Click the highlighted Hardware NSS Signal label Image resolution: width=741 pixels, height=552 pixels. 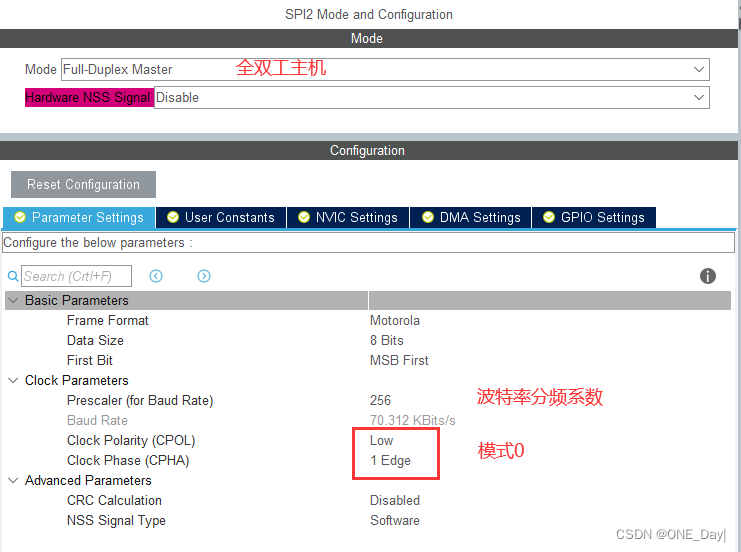(89, 97)
